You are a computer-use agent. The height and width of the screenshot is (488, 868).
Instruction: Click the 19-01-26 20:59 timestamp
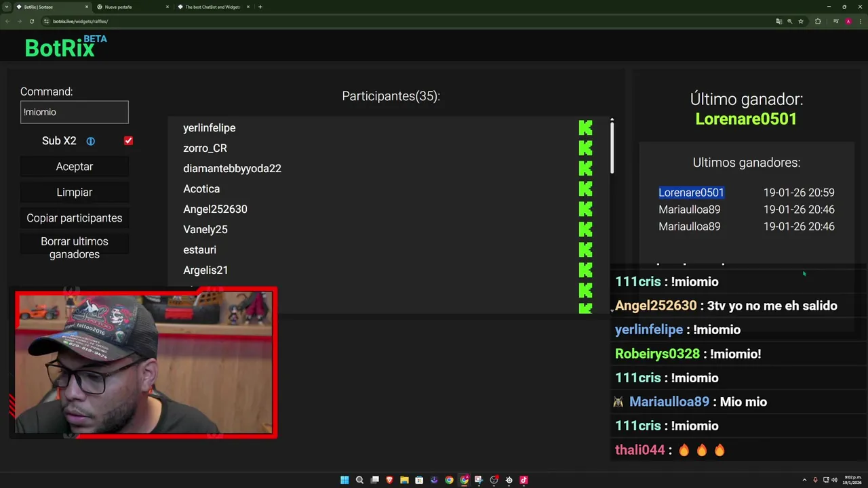tap(799, 192)
